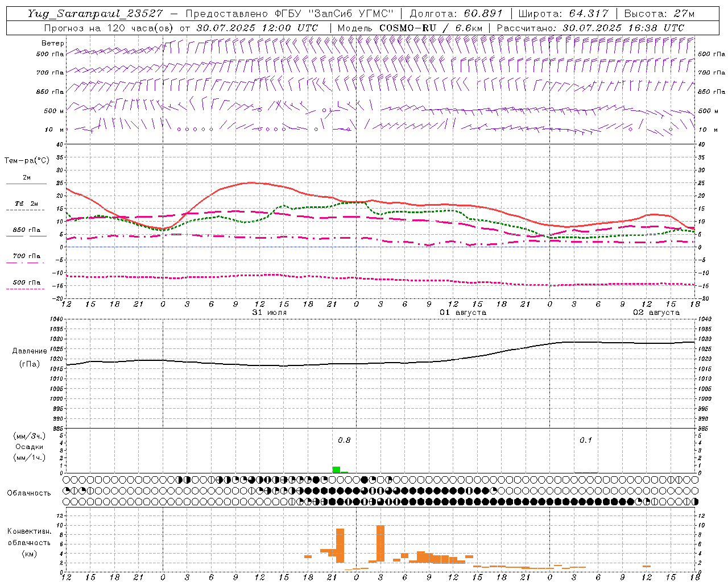Click the 'Предоставлено ФГБУ ЗапСиб УГМС' header text

click(x=290, y=14)
